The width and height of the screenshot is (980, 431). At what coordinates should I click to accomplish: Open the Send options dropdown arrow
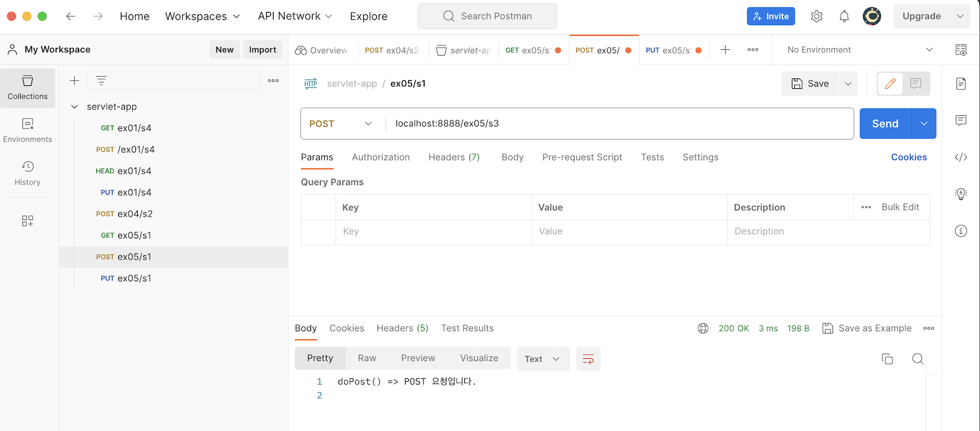point(924,124)
